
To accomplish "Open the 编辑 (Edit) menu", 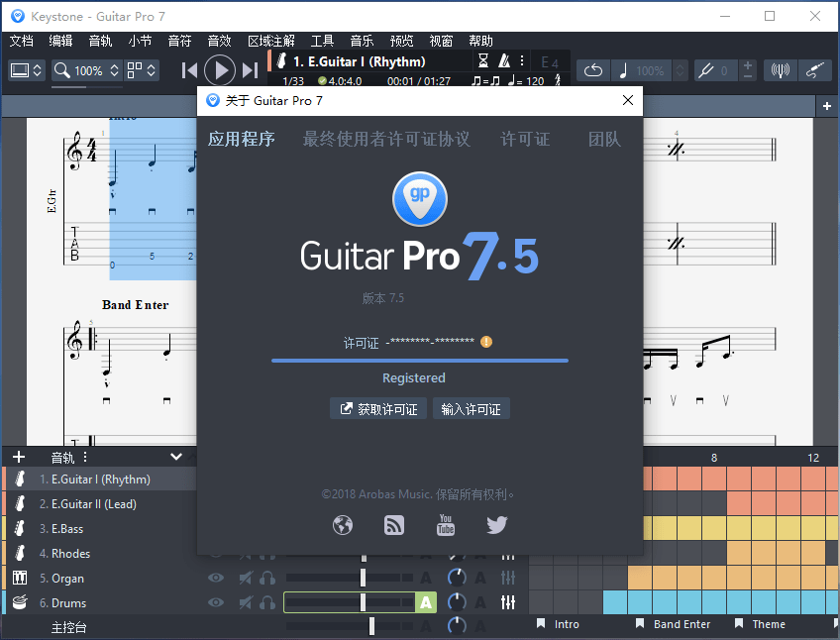I will (60, 41).
